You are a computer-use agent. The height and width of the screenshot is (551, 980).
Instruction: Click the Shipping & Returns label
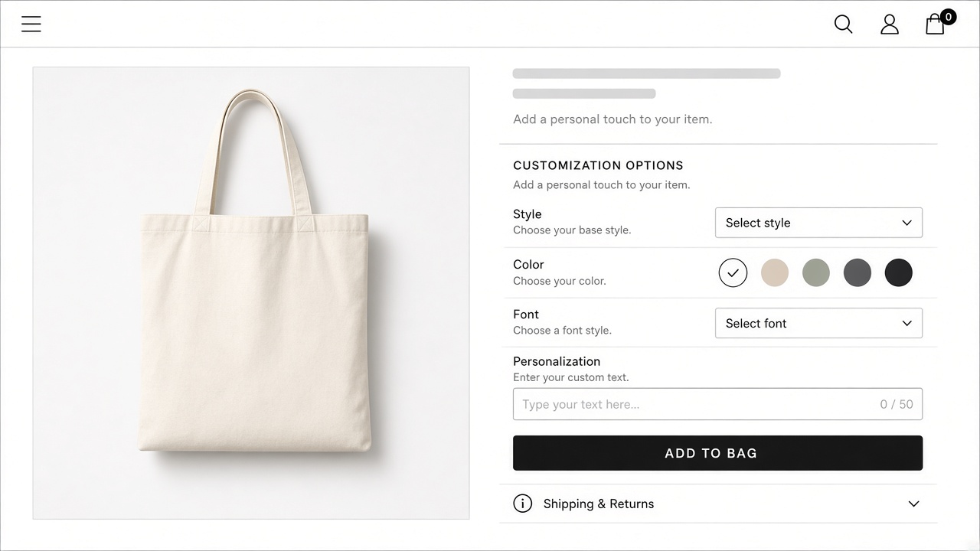pyautogui.click(x=599, y=504)
